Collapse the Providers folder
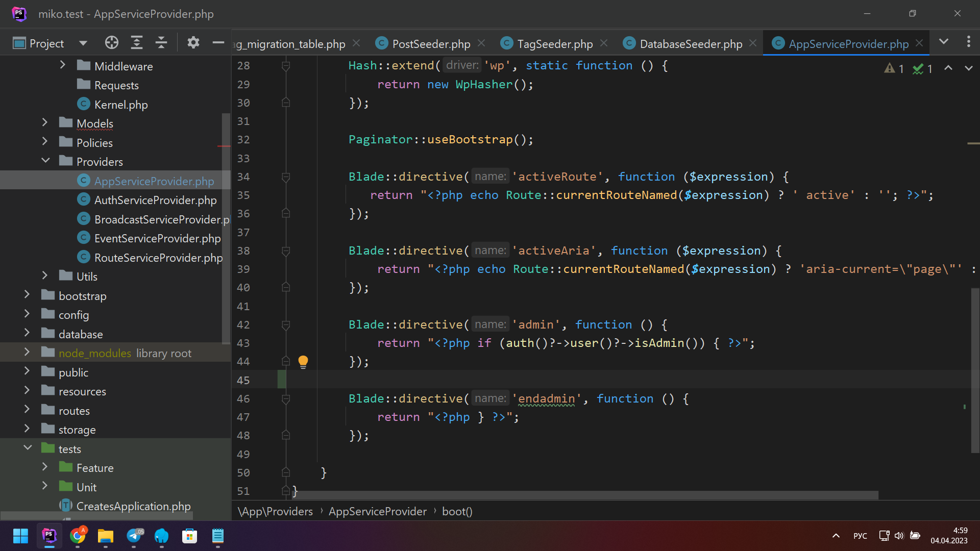The height and width of the screenshot is (551, 980). [45, 161]
